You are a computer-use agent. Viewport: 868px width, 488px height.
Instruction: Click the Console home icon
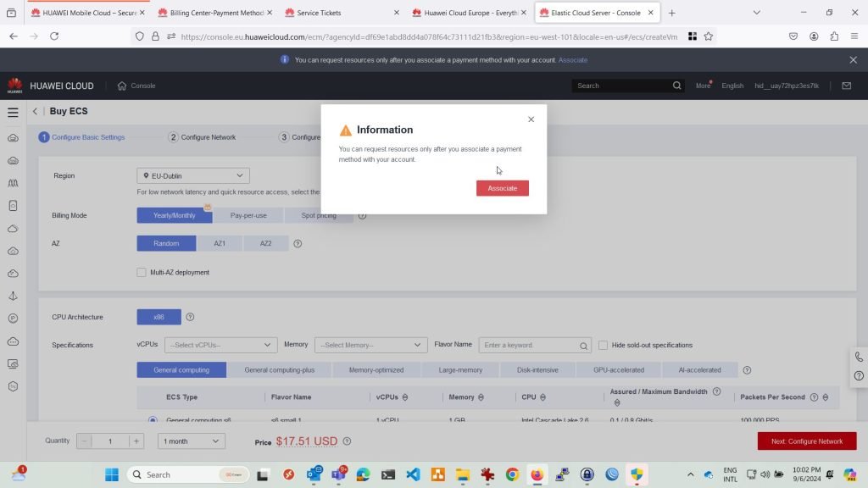tap(122, 86)
